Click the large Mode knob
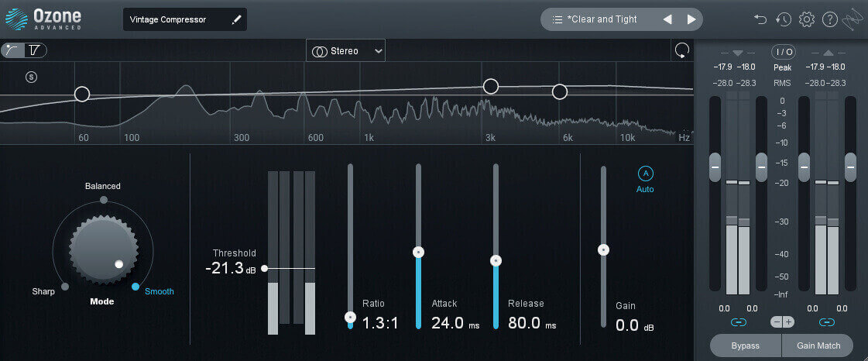Viewport: 868px width, 361px height. point(104,249)
